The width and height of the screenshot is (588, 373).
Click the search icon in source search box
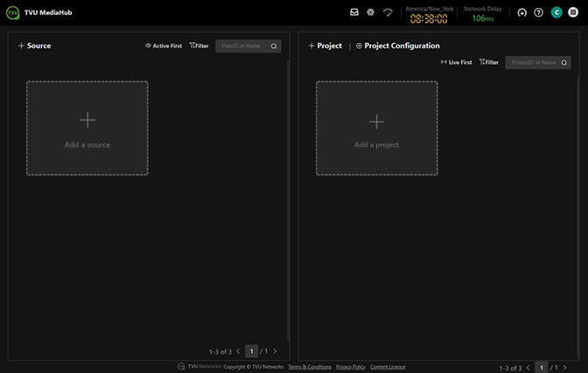click(x=274, y=46)
